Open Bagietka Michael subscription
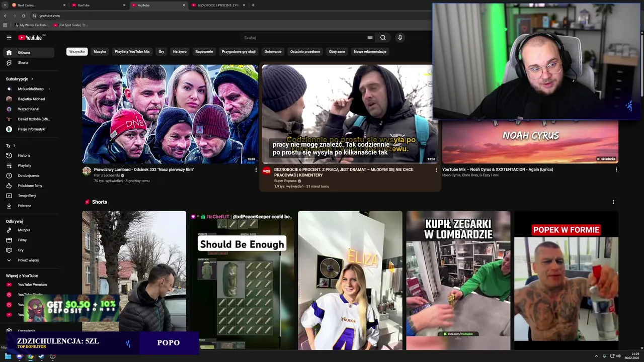The width and height of the screenshot is (644, 362). click(x=30, y=99)
